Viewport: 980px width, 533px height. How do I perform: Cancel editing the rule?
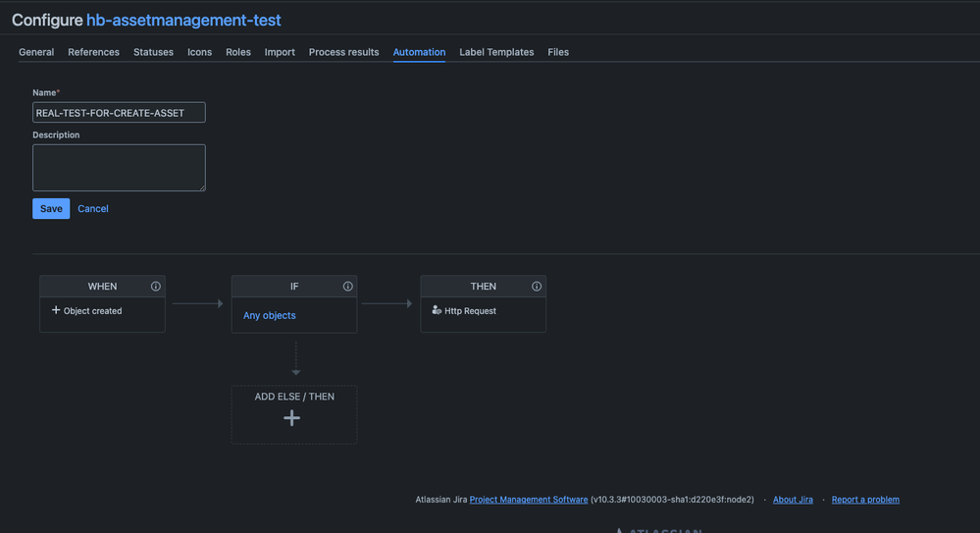click(x=93, y=208)
